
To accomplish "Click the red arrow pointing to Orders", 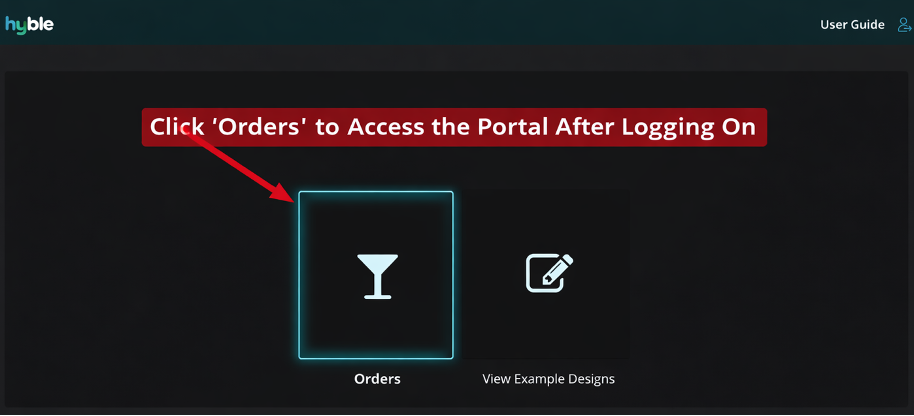I will click(239, 164).
